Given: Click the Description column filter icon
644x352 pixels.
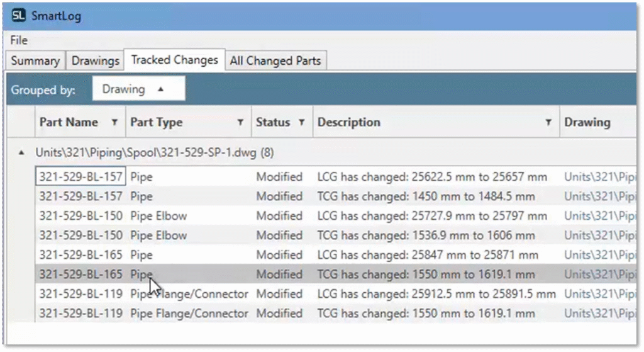Looking at the screenshot, I should click(548, 122).
